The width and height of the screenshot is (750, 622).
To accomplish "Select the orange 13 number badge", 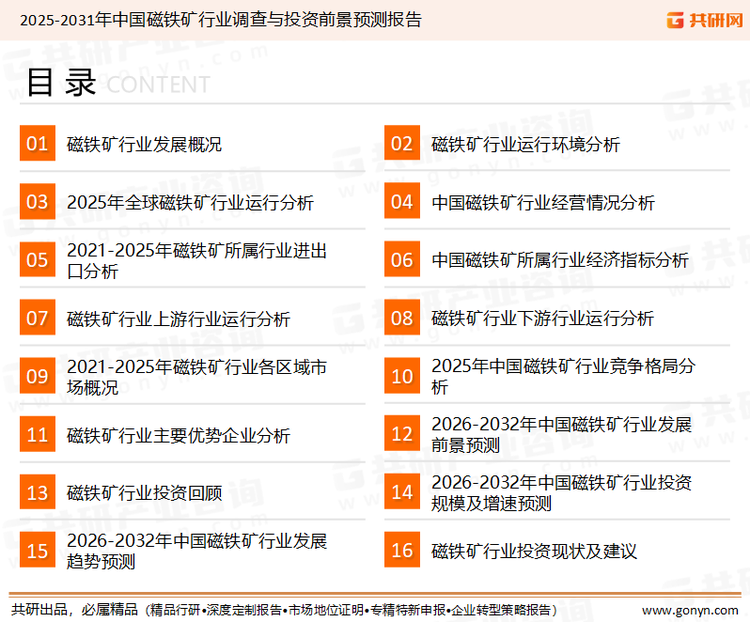I will (37, 492).
